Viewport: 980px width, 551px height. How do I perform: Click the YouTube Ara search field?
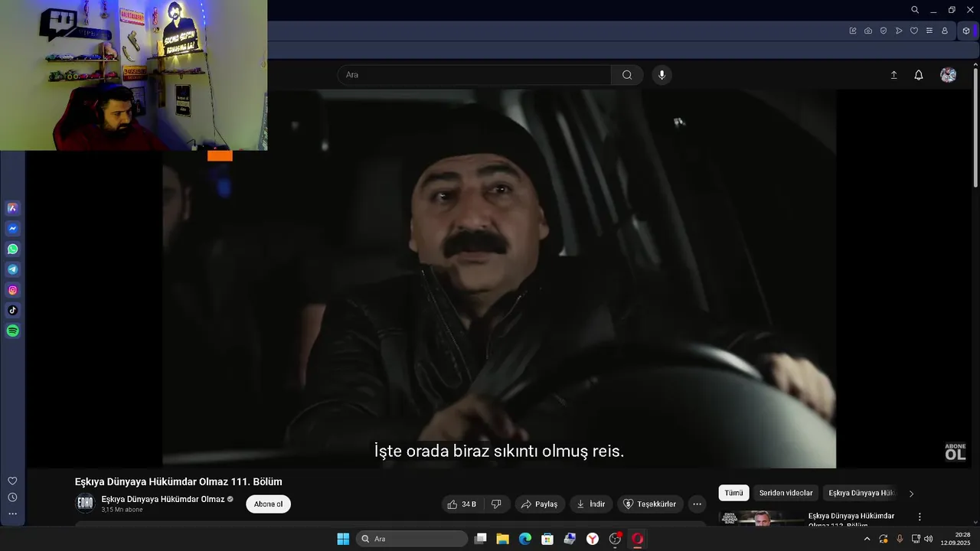[x=475, y=75]
